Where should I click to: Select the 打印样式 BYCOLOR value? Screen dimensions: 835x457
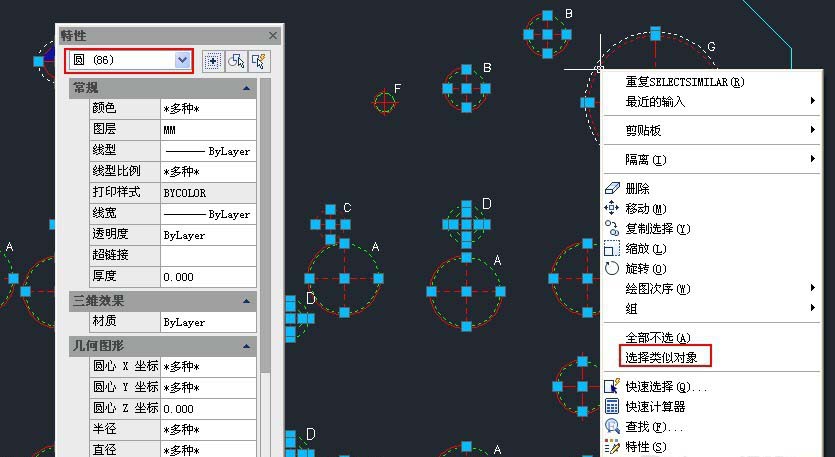(208, 193)
